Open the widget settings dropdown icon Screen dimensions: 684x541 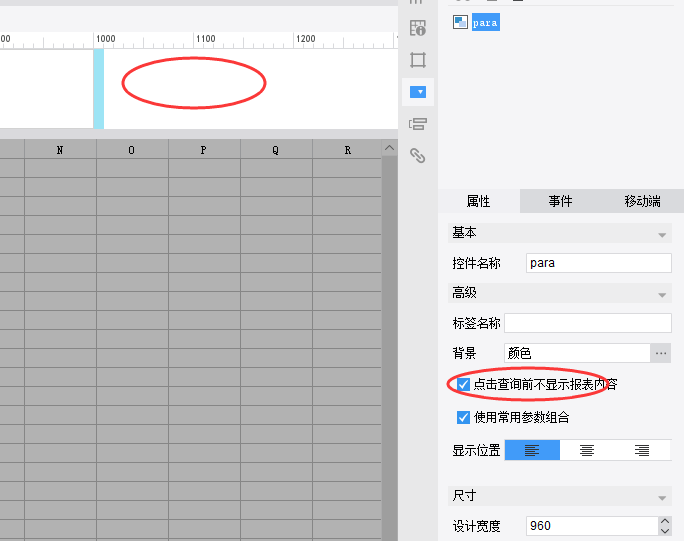pos(418,92)
